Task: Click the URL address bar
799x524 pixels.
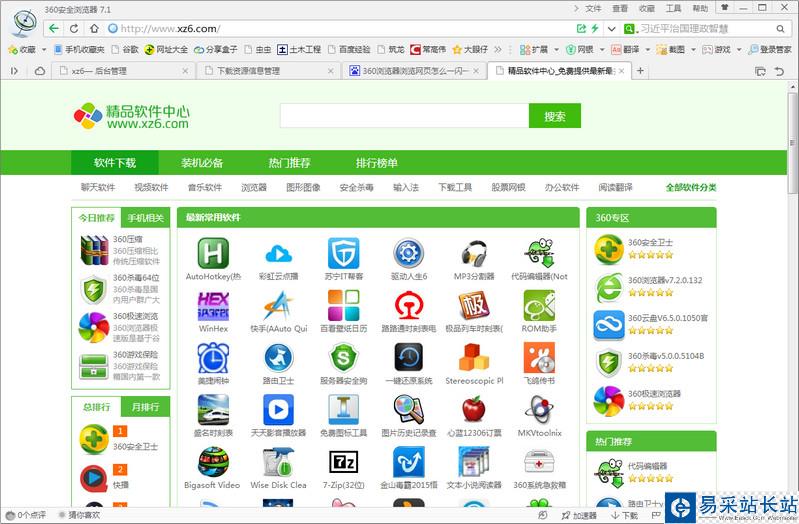Action: [339, 29]
